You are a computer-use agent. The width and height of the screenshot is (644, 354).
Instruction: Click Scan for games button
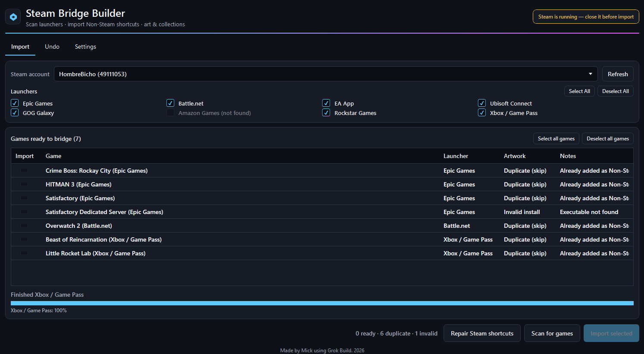click(552, 333)
